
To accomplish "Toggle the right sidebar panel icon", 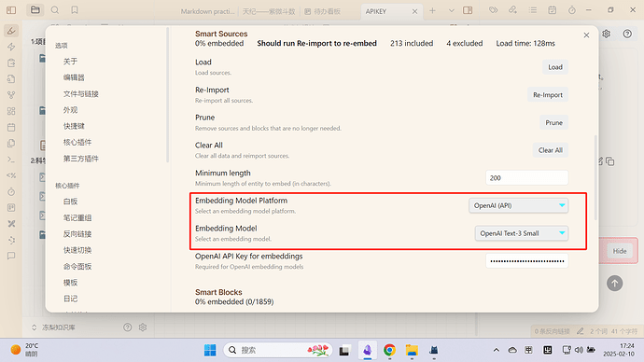I will pyautogui.click(x=468, y=10).
